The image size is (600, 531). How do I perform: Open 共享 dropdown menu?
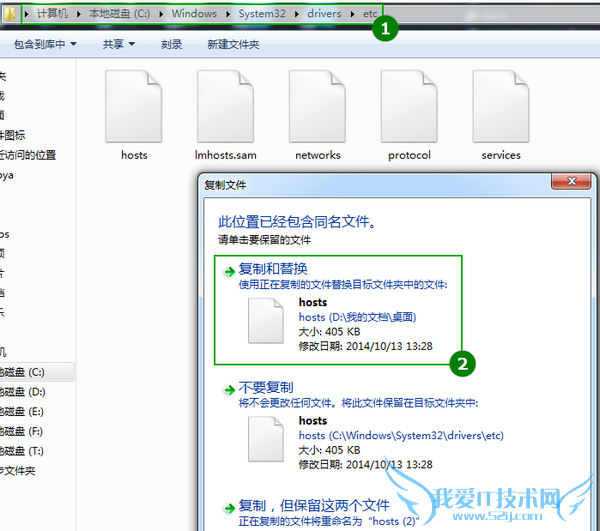119,44
